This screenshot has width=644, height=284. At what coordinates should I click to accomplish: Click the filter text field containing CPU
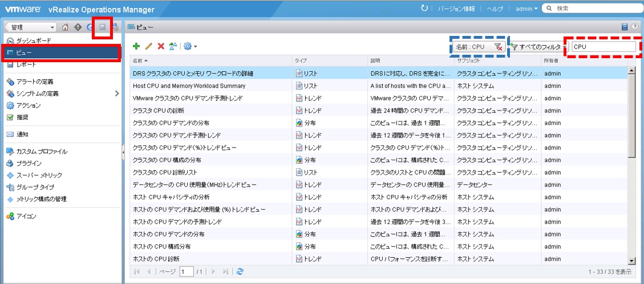coord(602,47)
